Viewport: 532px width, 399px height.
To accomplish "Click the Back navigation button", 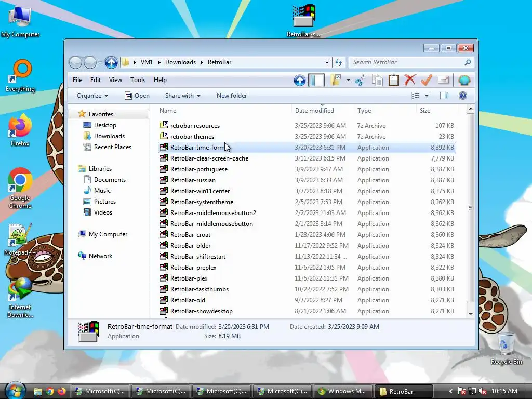I will tap(76, 62).
